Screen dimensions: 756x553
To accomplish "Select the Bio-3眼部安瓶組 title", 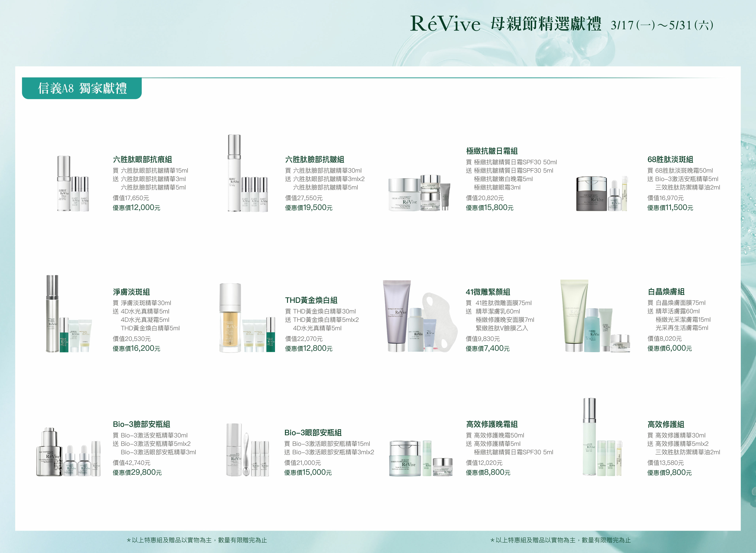I will (313, 432).
